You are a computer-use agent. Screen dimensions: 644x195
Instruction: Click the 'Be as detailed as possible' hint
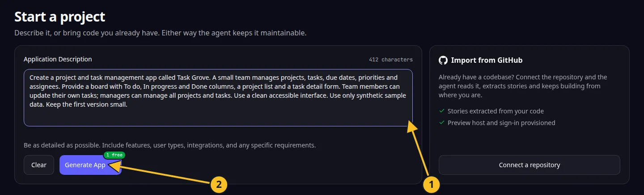pos(170,145)
